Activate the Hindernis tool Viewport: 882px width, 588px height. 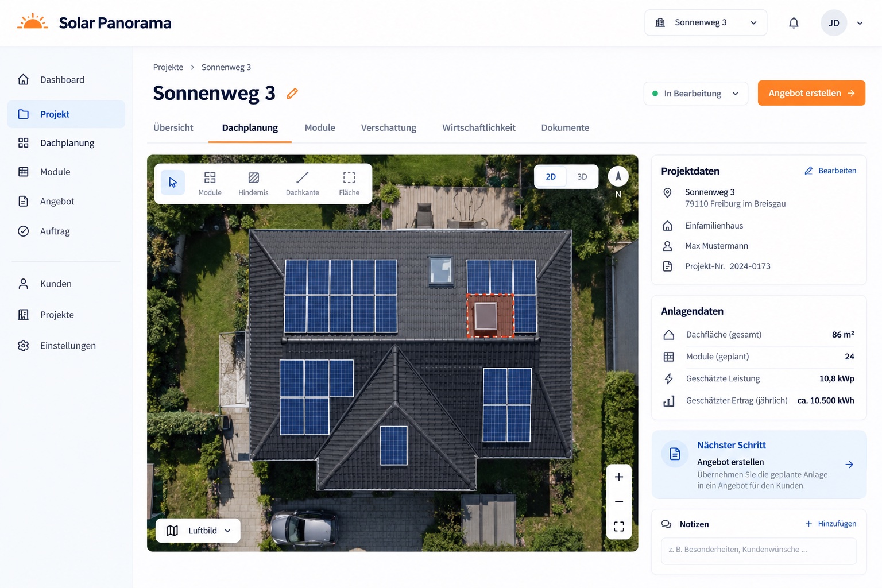coord(253,183)
